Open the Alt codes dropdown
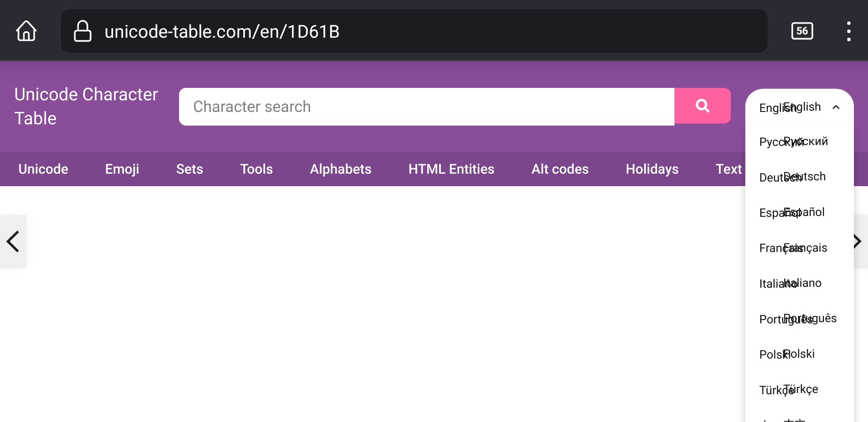The height and width of the screenshot is (422, 868). tap(560, 169)
